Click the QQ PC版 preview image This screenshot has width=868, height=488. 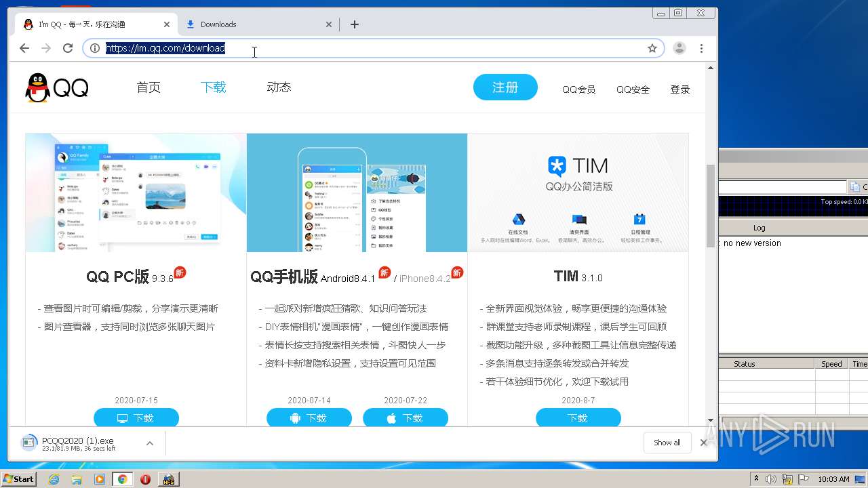point(136,192)
